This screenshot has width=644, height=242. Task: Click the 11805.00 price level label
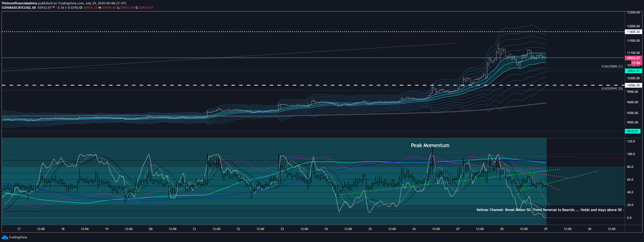click(x=633, y=32)
